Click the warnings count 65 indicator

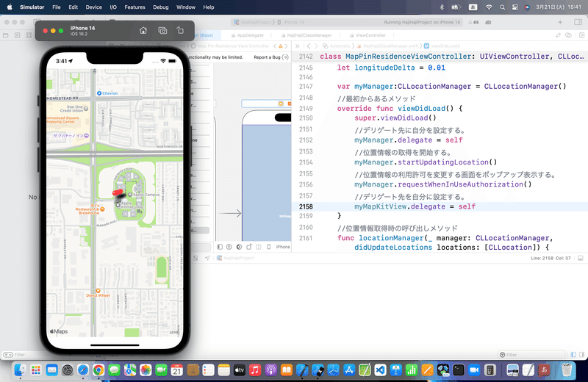(x=473, y=22)
